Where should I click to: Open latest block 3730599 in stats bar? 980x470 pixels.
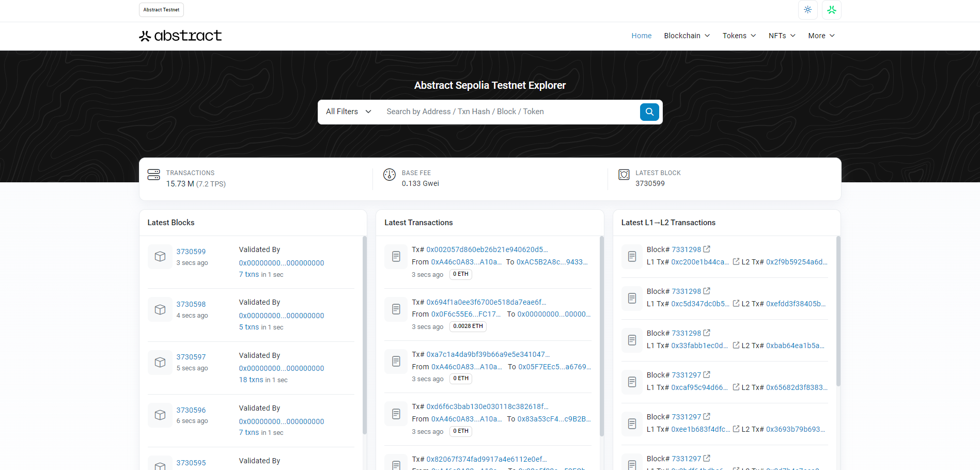pyautogui.click(x=650, y=183)
